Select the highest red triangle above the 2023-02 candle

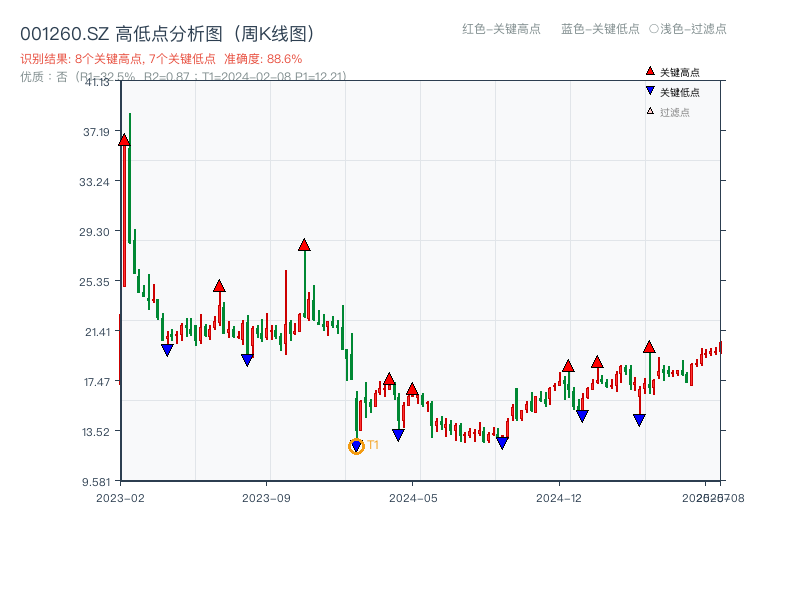pos(123,141)
